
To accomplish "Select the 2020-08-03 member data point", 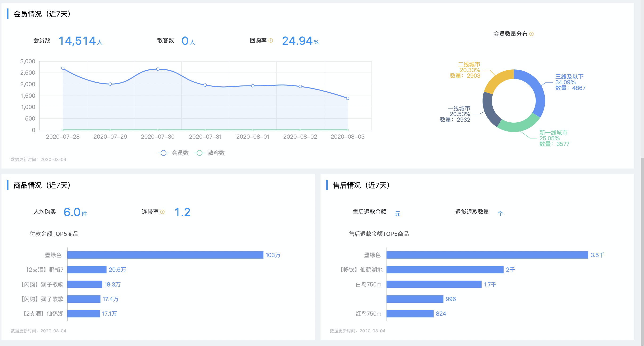I will 348,98.
